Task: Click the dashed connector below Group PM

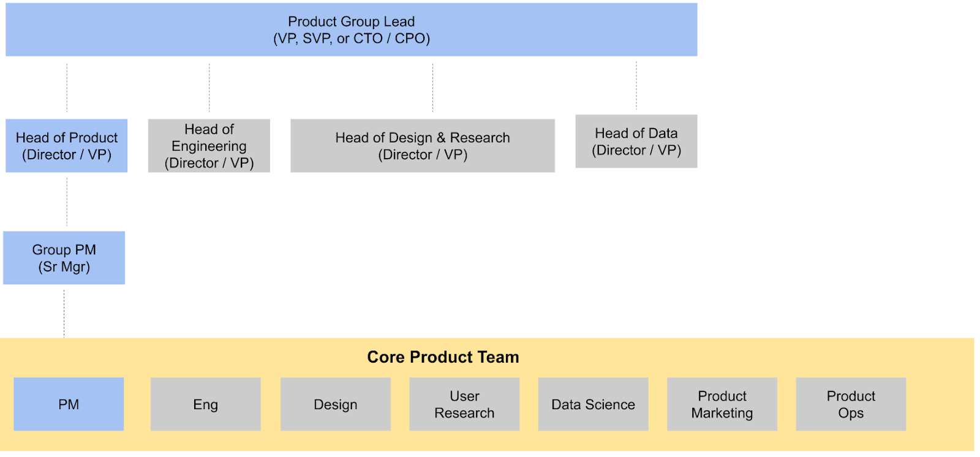Action: [64, 314]
